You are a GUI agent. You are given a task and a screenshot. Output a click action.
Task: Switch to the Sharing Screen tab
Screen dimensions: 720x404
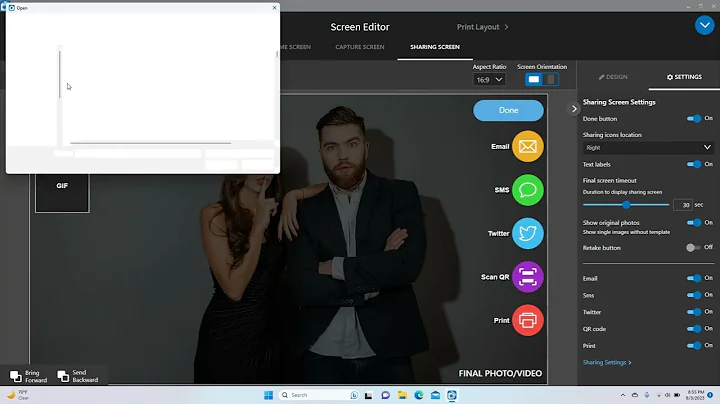point(435,47)
